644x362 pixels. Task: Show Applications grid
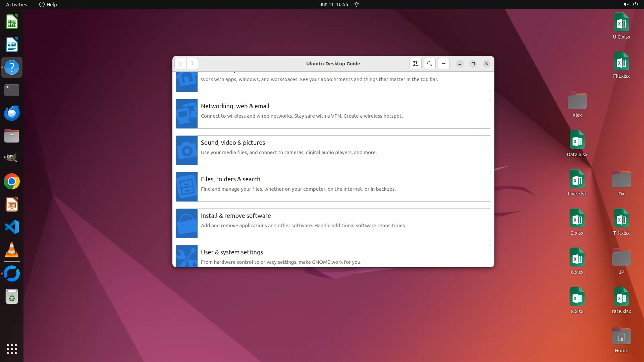click(12, 349)
